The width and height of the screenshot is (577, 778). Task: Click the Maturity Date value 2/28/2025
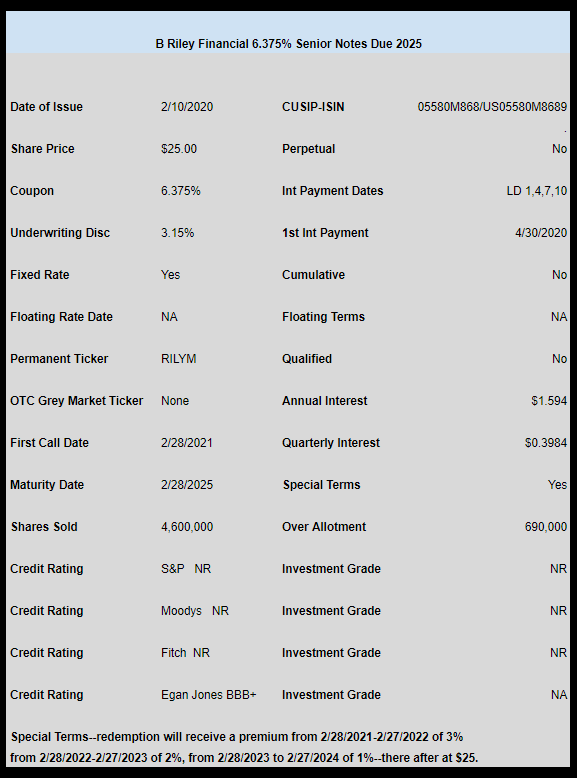[187, 485]
